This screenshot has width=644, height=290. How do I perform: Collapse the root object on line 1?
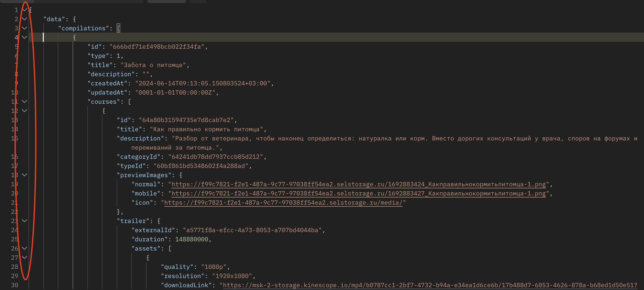pos(24,10)
